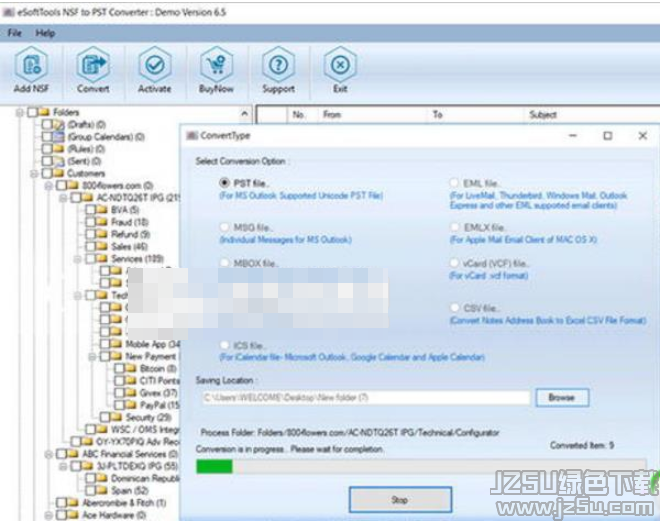The image size is (660, 521).
Task: Click the (Drafts) folder icon
Action: pyautogui.click(x=59, y=125)
